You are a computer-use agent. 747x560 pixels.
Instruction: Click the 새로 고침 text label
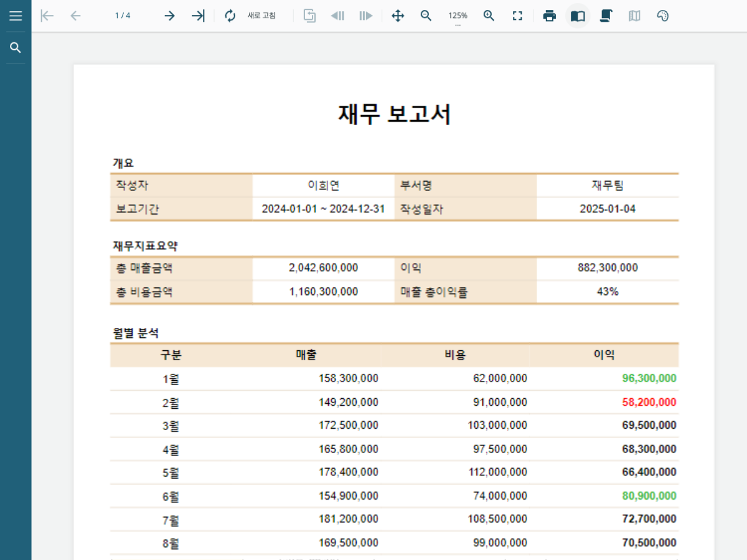[261, 16]
